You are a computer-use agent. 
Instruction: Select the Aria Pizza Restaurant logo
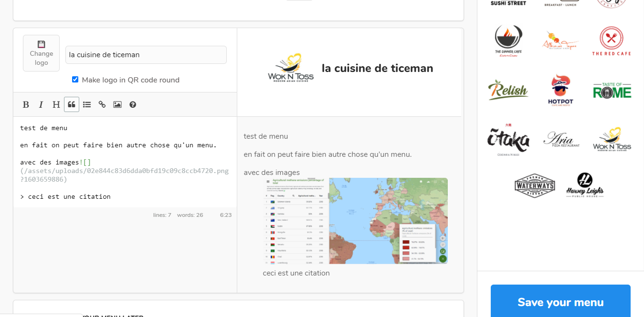pos(561,139)
